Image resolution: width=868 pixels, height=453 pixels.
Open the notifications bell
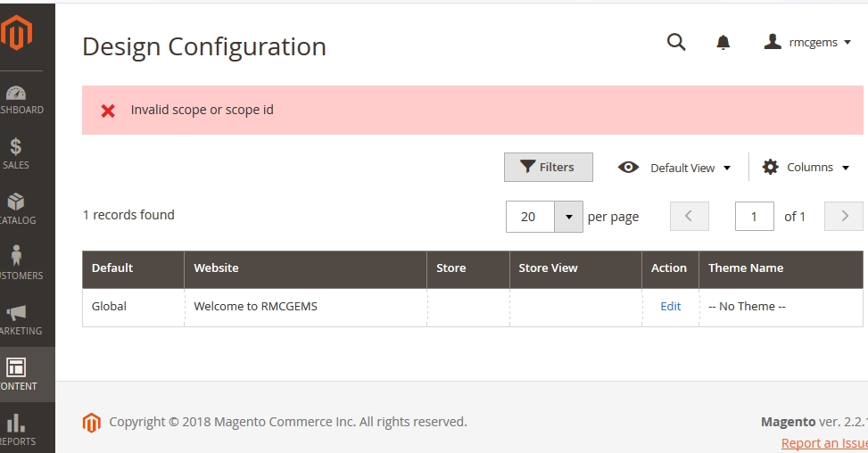tap(723, 42)
